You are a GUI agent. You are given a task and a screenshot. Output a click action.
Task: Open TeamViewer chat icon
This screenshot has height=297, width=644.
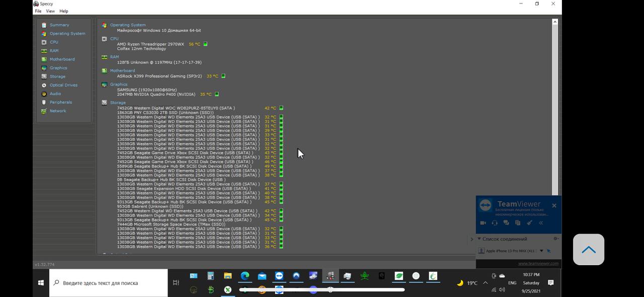pyautogui.click(x=506, y=223)
